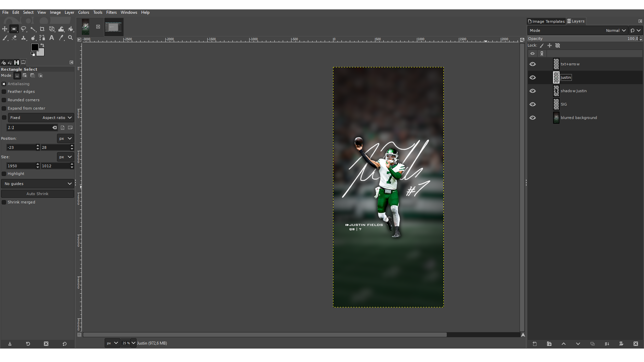Screen dimensions: 644x362
Task: Lock alpha channel of the layer
Action: coord(557,46)
